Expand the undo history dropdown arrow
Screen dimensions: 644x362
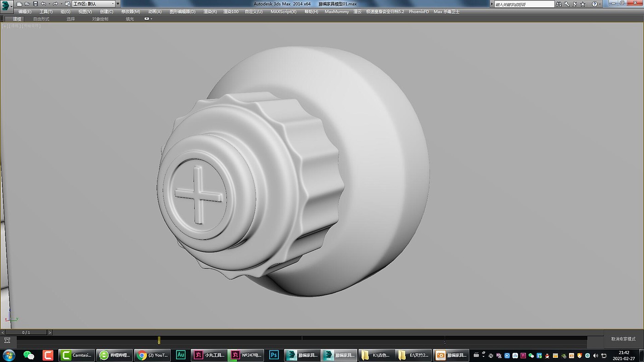click(x=49, y=4)
